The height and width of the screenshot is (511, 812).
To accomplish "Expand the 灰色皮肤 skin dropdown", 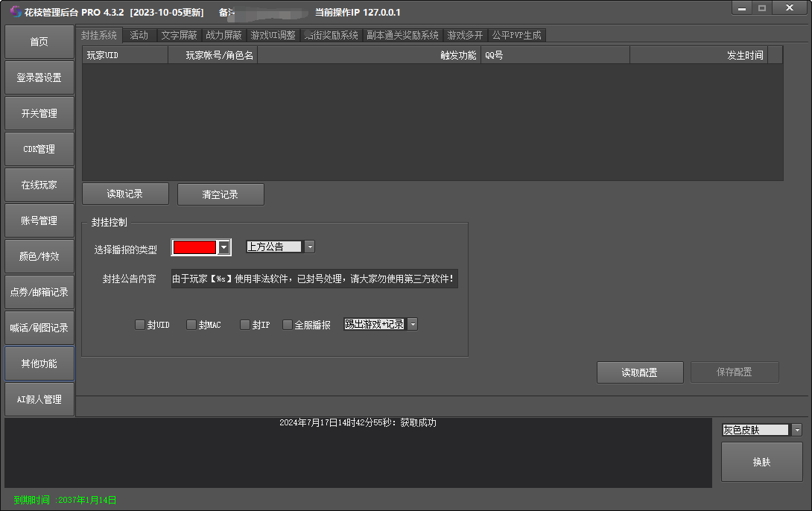I will tap(797, 430).
